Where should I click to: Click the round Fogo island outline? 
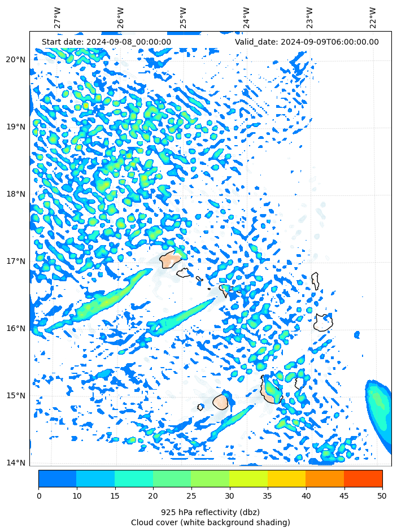(x=220, y=402)
